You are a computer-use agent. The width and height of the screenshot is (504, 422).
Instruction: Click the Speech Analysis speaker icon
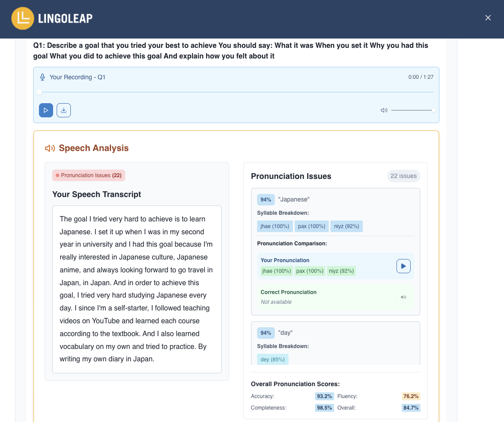pyautogui.click(x=50, y=148)
